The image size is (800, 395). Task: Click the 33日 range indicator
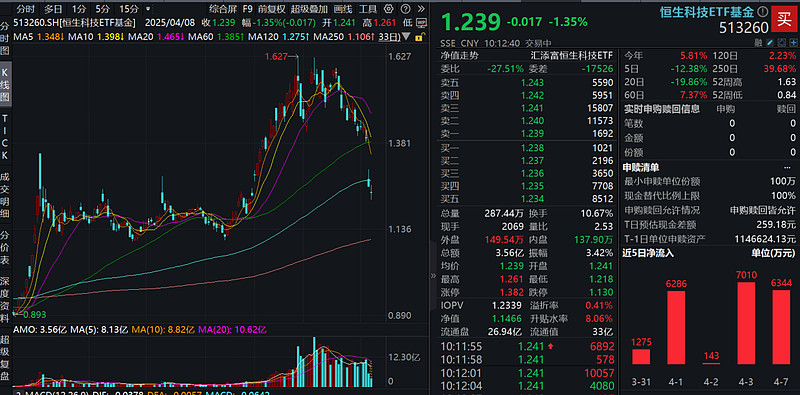pyautogui.click(x=388, y=37)
